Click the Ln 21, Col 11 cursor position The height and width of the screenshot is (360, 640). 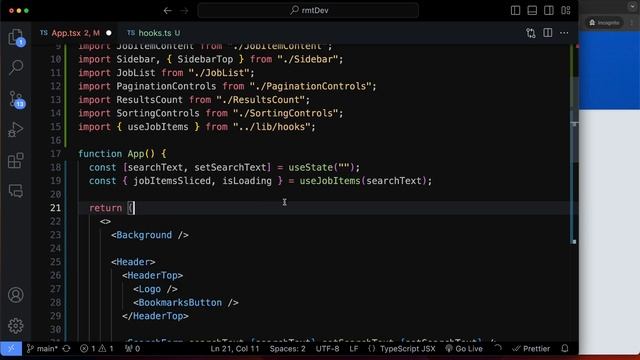[235, 349]
